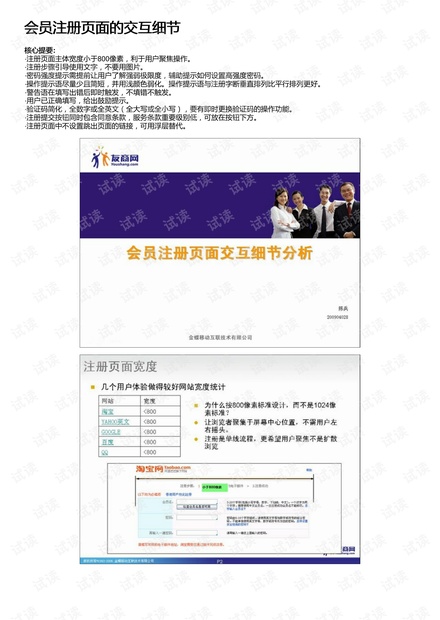440x620 pixels.
Task: Click the page title 会员注册页面的交互细节
Action: [x=102, y=27]
